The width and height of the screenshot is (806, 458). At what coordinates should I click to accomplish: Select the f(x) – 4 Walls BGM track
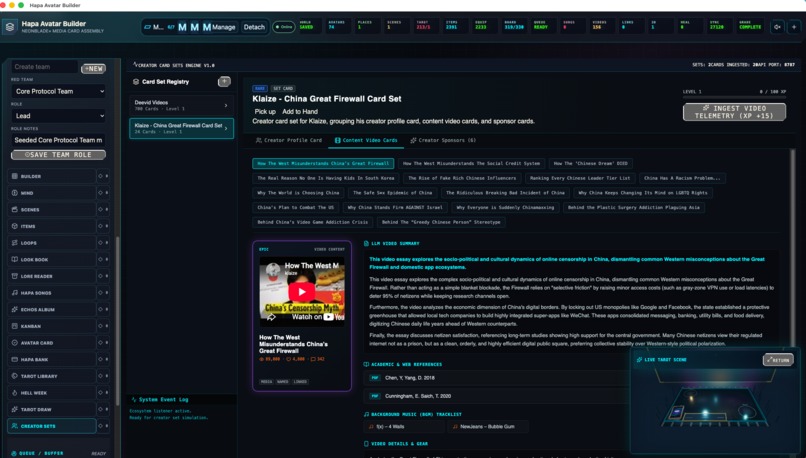tap(404, 427)
